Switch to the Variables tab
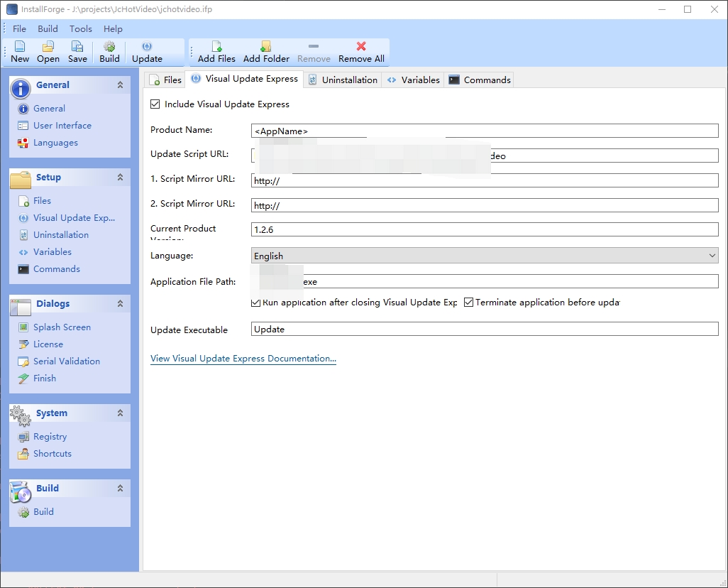Viewport: 728px width, 588px height. 413,80
